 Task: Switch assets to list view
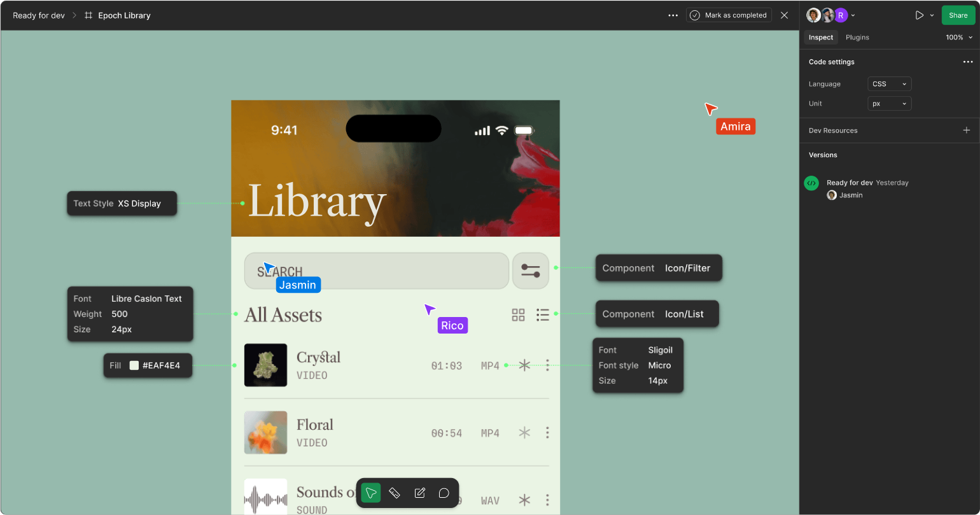pyautogui.click(x=543, y=314)
